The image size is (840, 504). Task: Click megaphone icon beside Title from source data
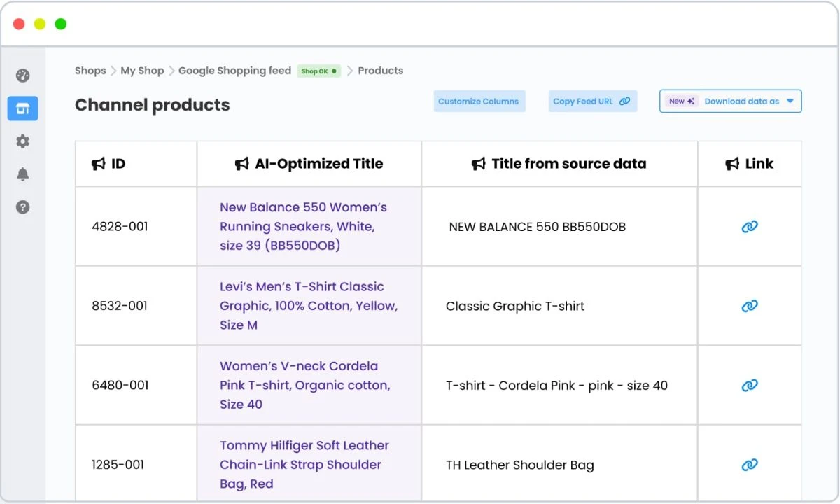tap(479, 164)
